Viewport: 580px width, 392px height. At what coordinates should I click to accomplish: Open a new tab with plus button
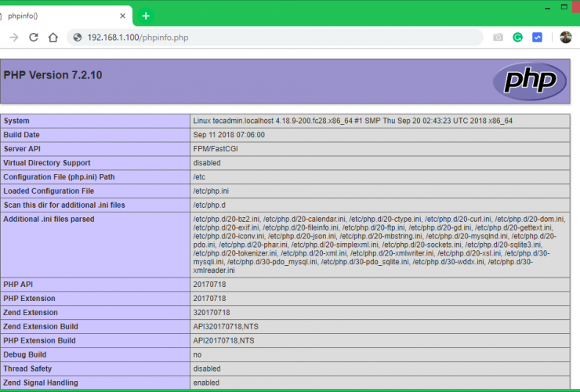pos(146,16)
